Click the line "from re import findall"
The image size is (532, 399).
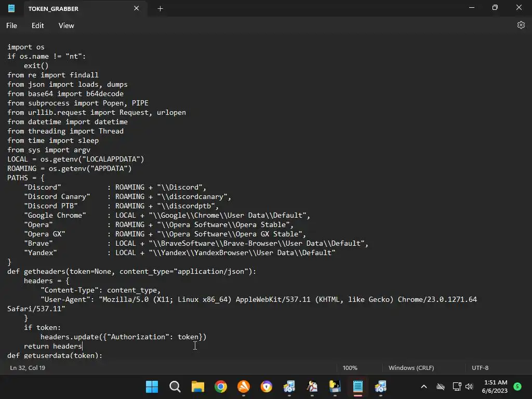(53, 75)
